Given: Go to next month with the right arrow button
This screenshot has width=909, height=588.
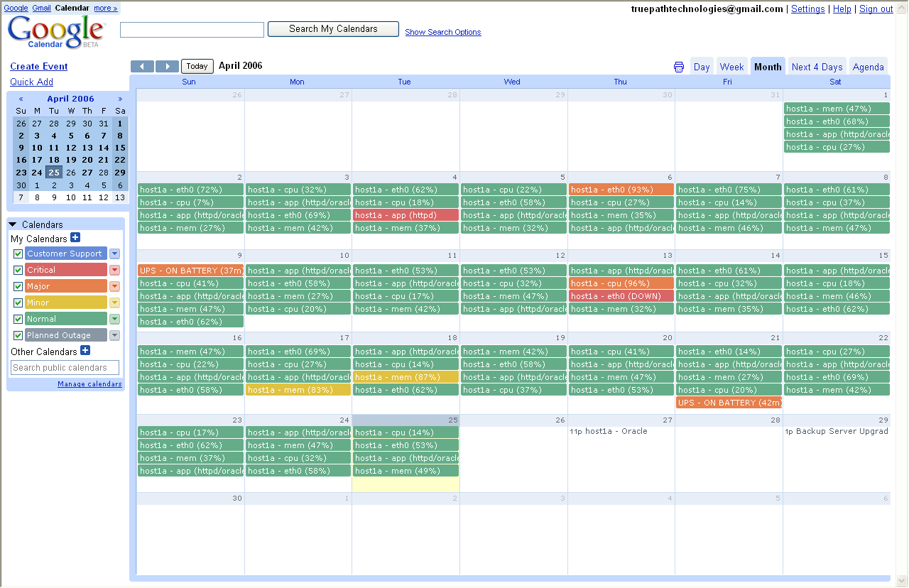Looking at the screenshot, I should click(x=167, y=66).
